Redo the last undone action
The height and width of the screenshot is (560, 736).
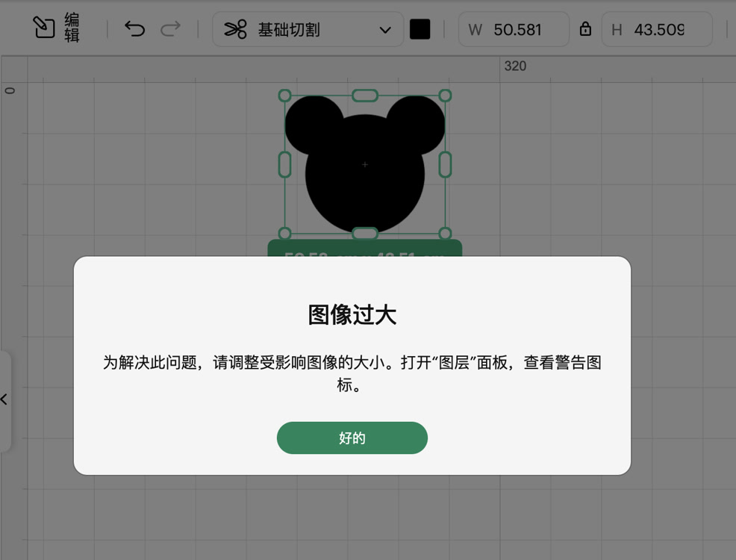[x=170, y=29]
